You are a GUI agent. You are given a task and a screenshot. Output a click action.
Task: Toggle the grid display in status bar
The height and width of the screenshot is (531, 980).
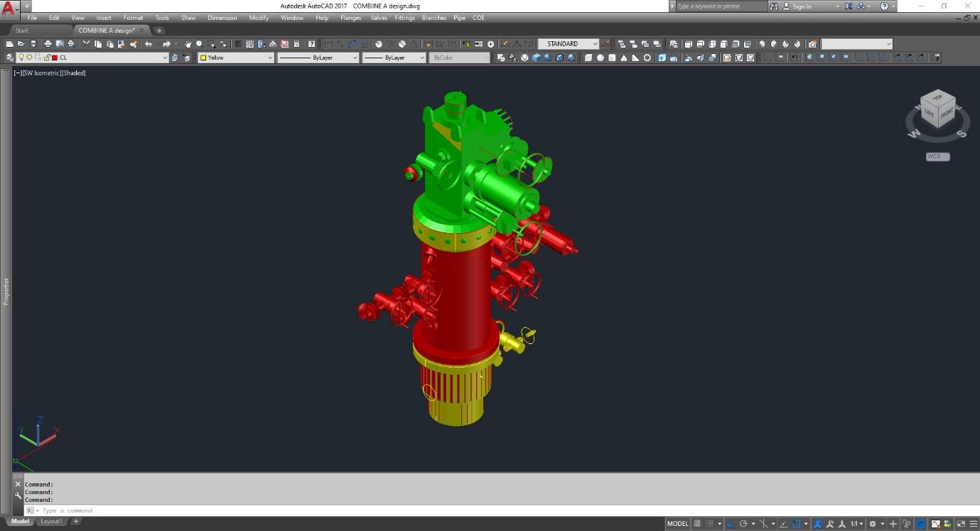tap(697, 524)
